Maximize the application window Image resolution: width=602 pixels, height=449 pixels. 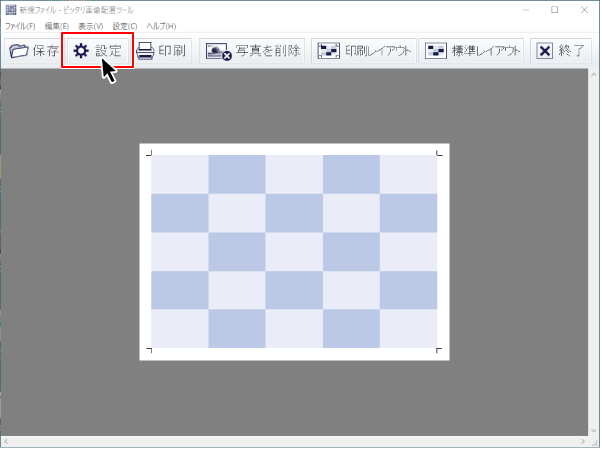pyautogui.click(x=555, y=9)
